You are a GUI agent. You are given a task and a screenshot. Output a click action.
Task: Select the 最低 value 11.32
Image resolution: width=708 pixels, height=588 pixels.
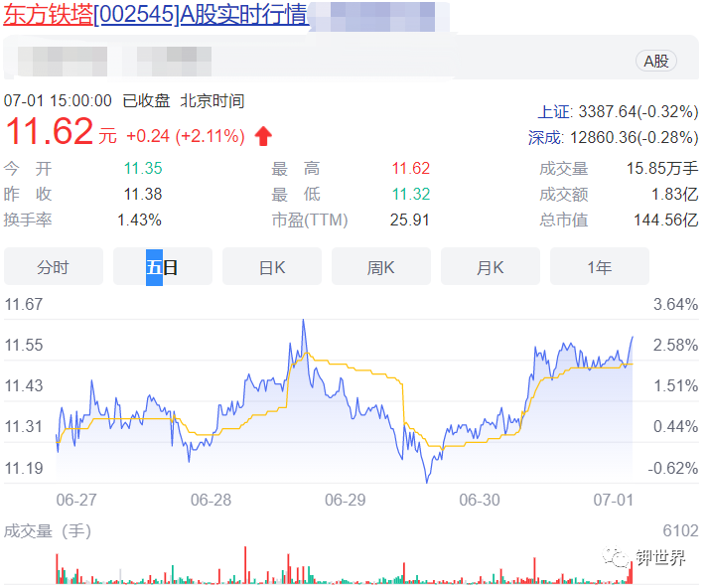[x=410, y=195]
